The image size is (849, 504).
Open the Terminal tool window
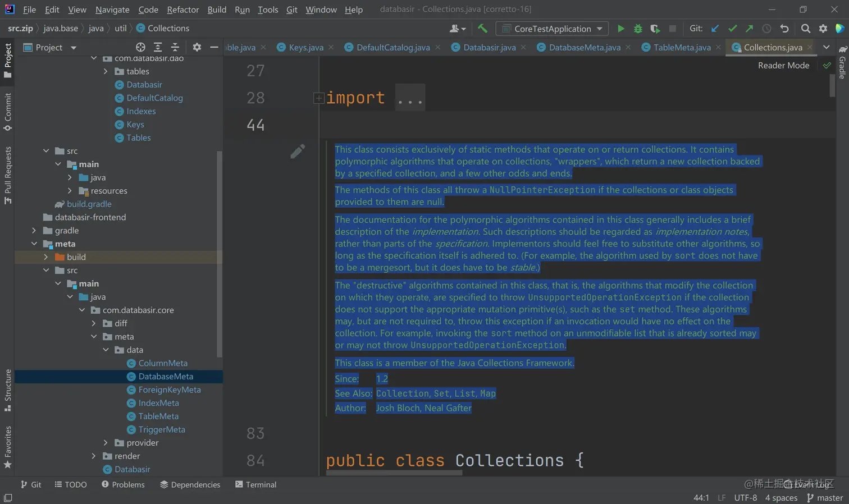pos(256,484)
